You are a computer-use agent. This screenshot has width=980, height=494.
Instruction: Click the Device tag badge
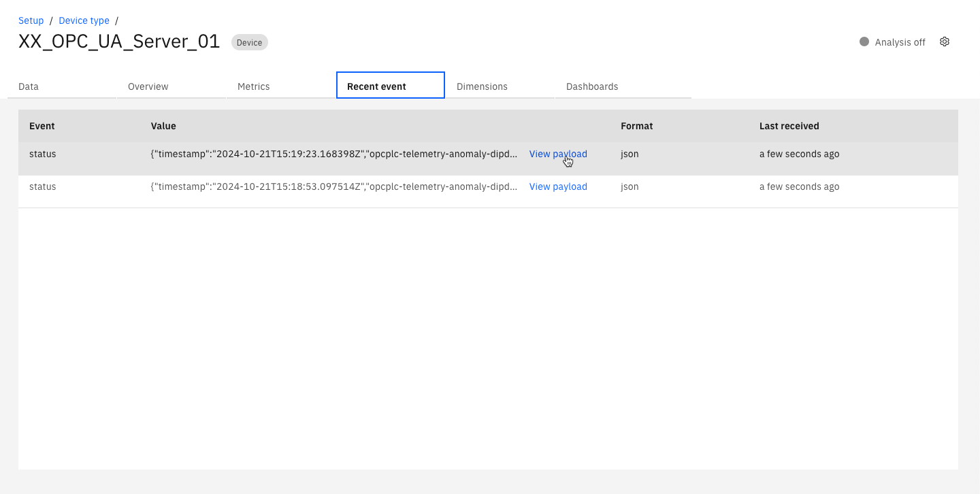click(x=250, y=42)
